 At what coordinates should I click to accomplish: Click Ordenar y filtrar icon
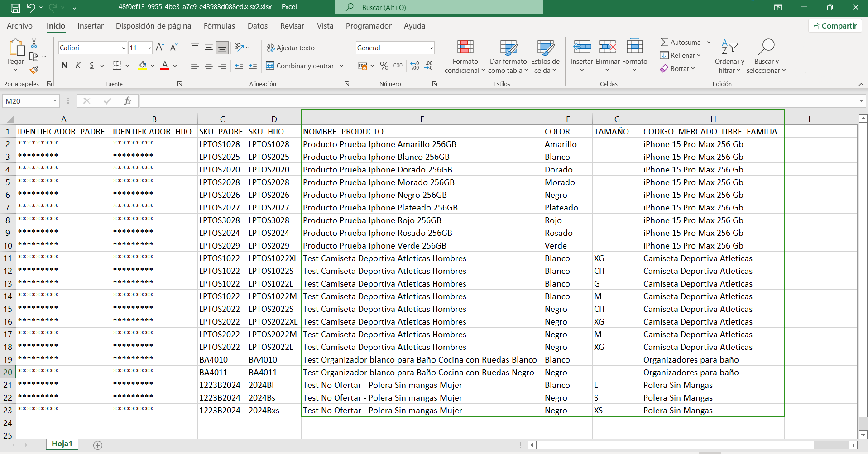[729, 47]
